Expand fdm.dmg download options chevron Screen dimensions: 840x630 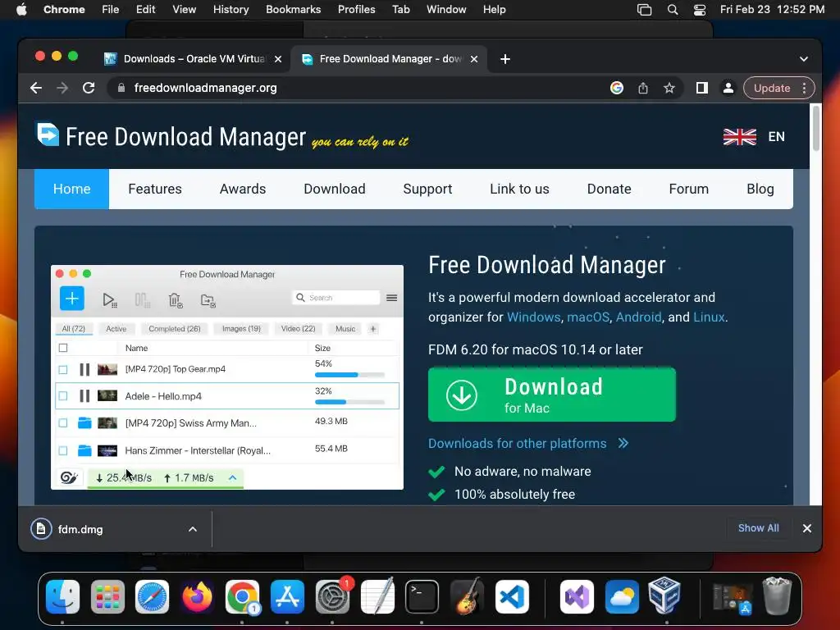(193, 529)
